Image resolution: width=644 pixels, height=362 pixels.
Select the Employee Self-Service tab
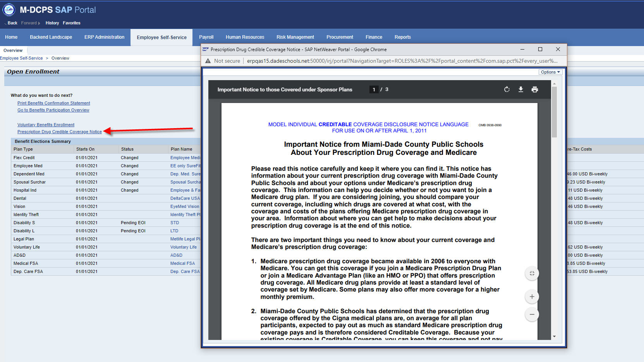161,38
